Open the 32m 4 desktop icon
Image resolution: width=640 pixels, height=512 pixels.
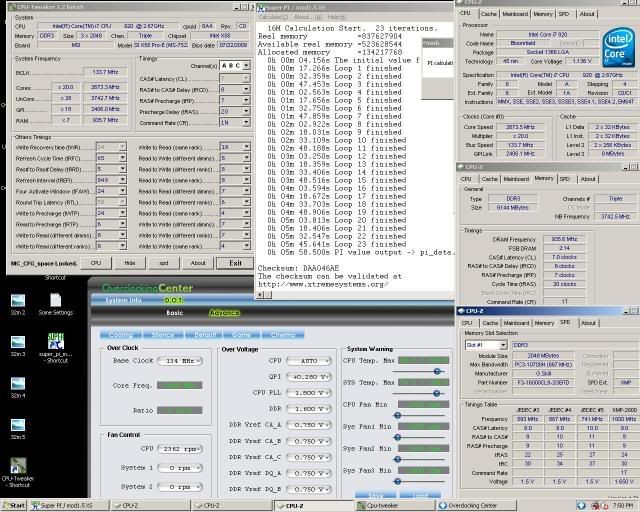point(19,385)
